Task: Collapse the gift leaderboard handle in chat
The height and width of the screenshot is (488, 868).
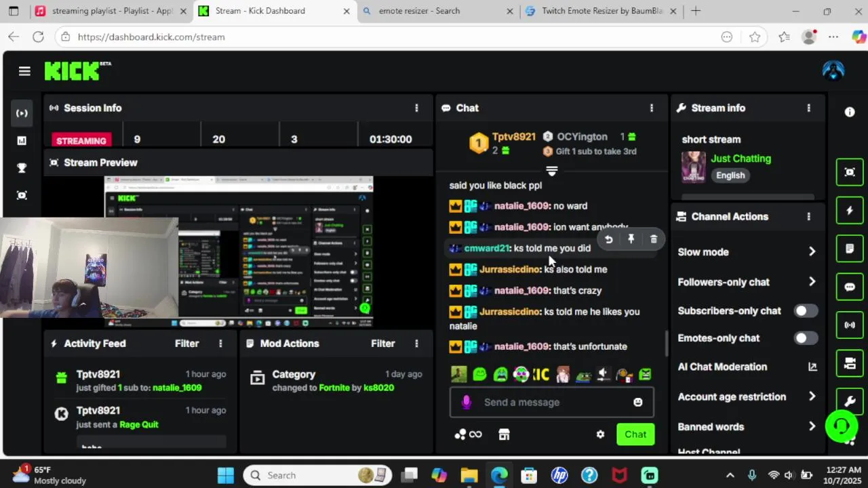Action: pyautogui.click(x=552, y=171)
